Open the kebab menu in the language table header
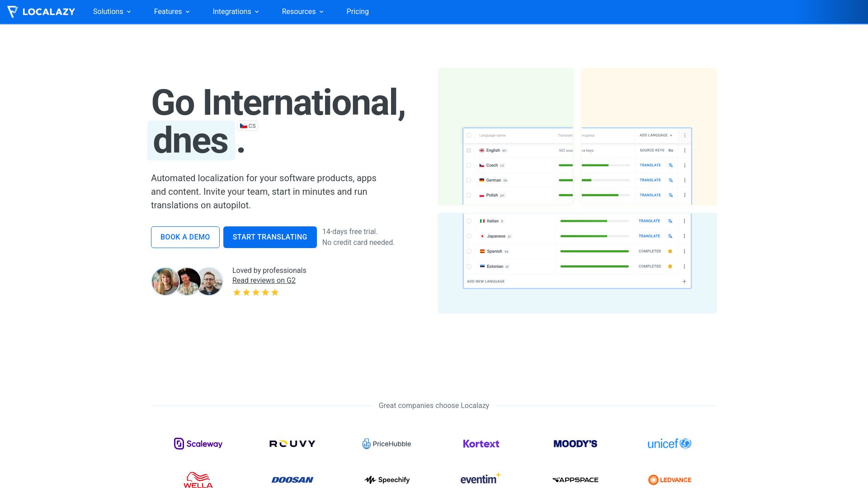 tap(684, 135)
